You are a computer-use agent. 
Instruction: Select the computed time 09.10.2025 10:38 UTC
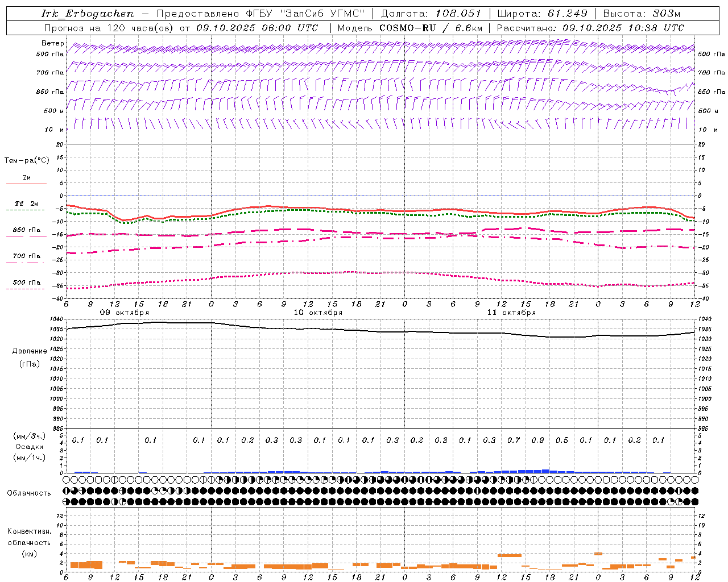point(623,28)
